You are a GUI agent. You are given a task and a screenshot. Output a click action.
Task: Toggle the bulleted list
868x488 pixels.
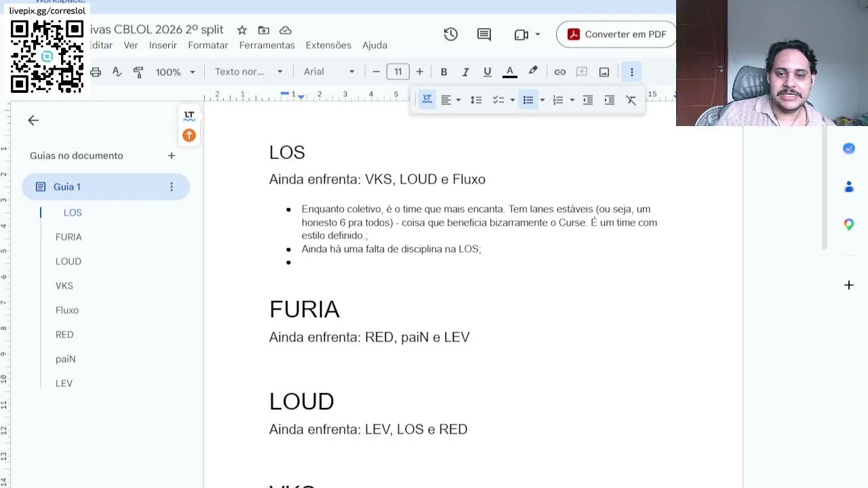[x=528, y=100]
